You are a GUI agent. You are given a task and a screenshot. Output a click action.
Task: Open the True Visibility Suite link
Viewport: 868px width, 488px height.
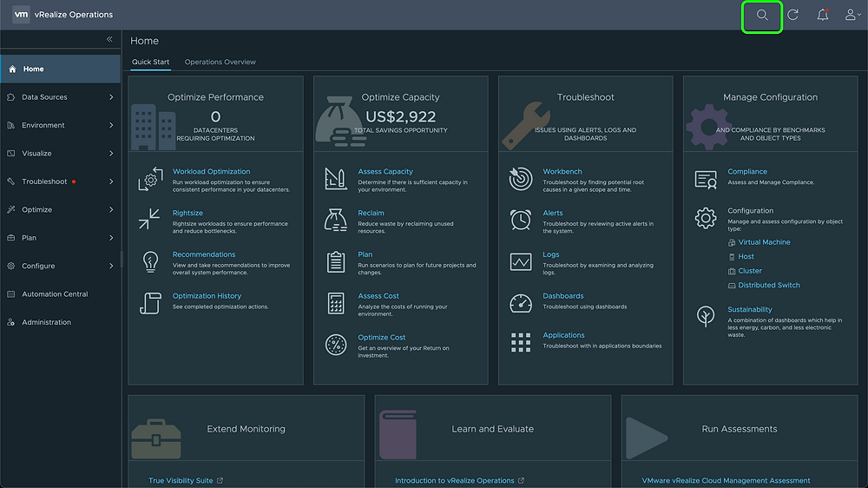point(181,481)
